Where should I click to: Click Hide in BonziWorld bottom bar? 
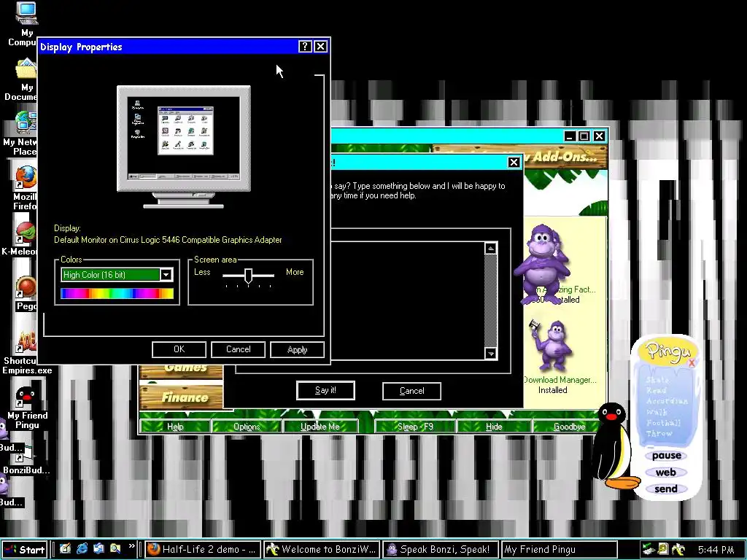pyautogui.click(x=494, y=426)
